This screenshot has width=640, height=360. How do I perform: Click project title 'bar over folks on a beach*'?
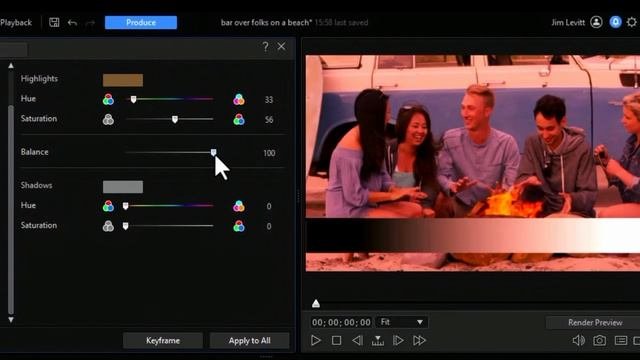[266, 22]
